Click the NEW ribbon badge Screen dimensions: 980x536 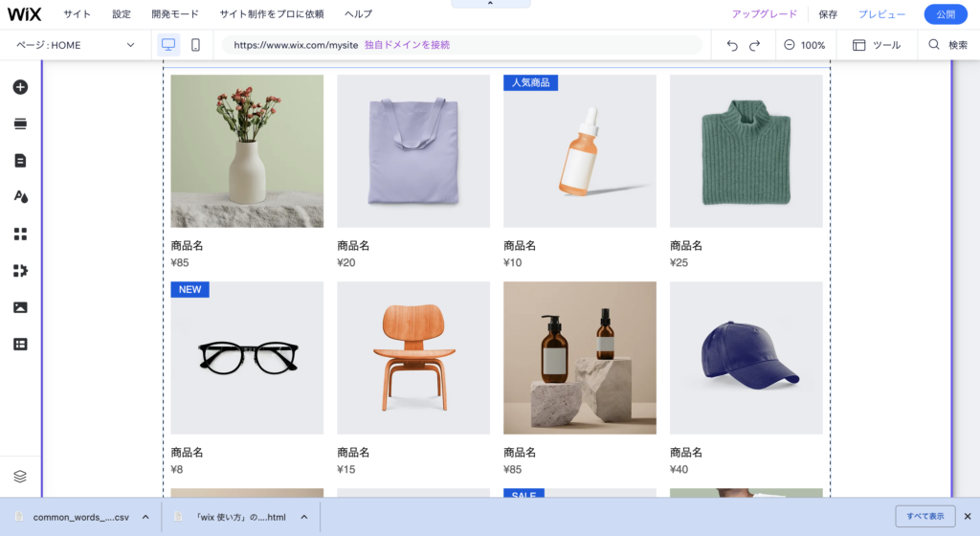coord(190,289)
